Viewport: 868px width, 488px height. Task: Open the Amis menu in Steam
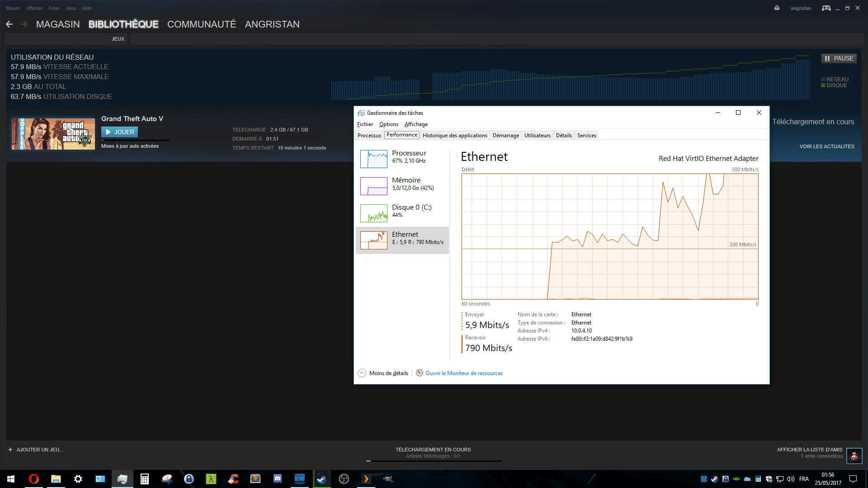tap(54, 8)
